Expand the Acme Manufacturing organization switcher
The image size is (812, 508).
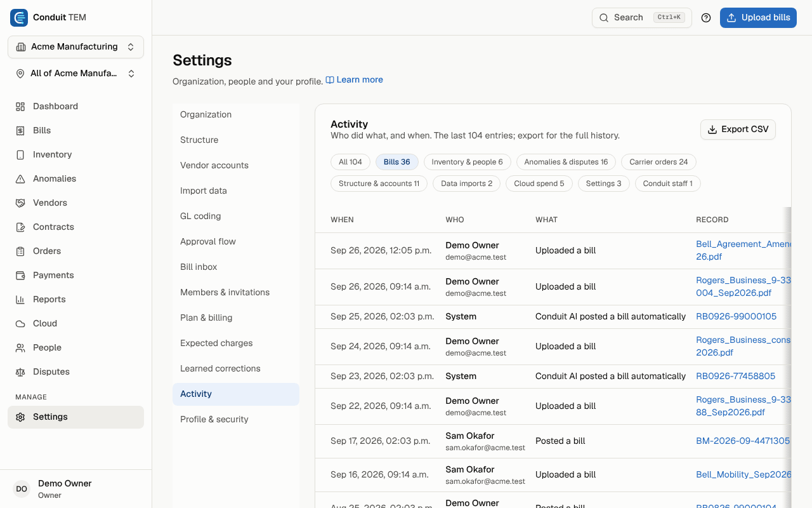tap(75, 47)
